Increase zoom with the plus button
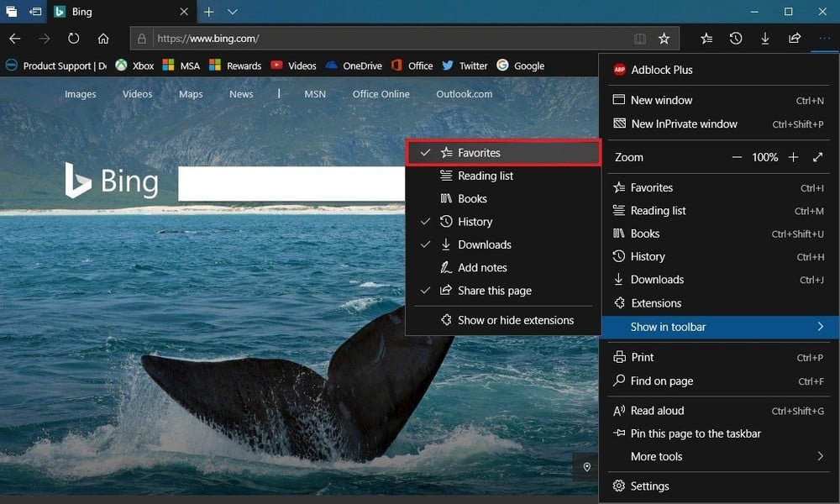The height and width of the screenshot is (504, 840). coord(793,157)
